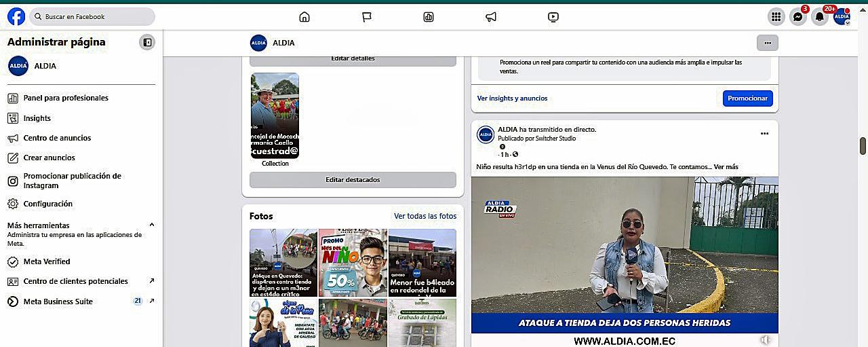This screenshot has height=347, width=868.
Task: Open the Fotos section heading
Action: 261,216
